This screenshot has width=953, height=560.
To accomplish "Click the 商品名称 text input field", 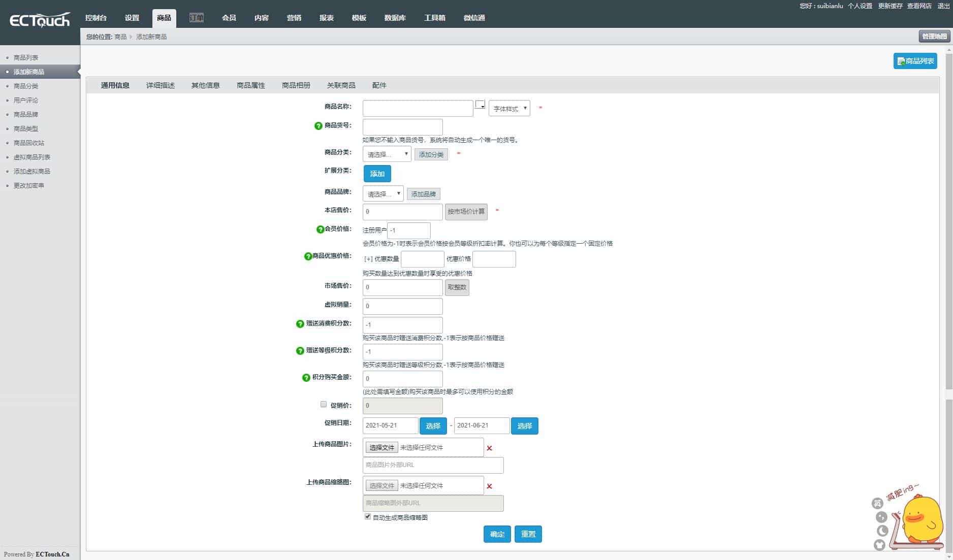I will tap(418, 109).
